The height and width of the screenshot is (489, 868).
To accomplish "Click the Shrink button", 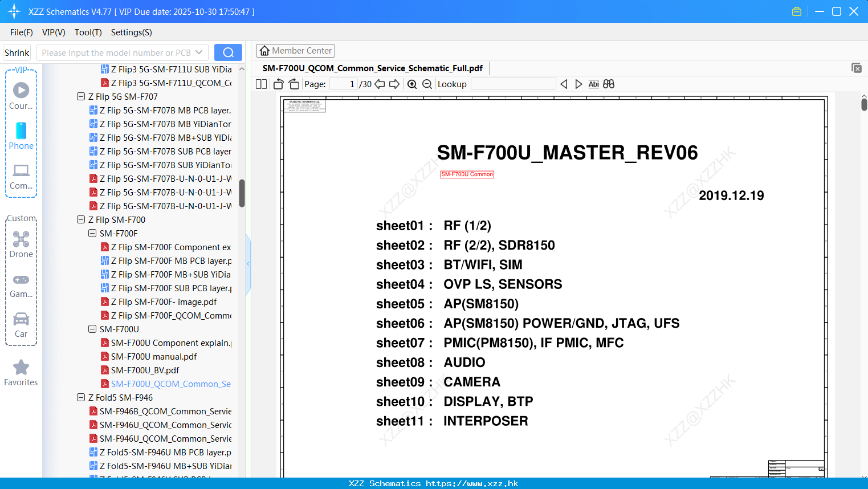I will tap(17, 52).
